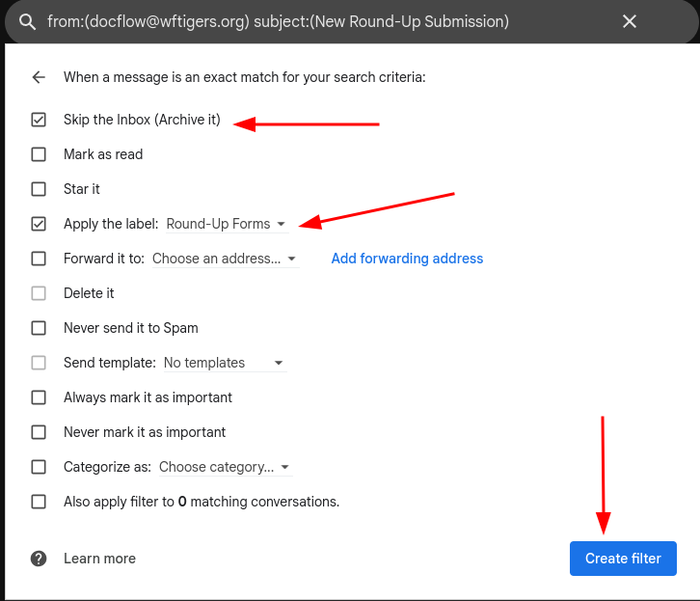Click the search magnifier icon
Viewport: 700px width, 601px height.
pos(27,21)
